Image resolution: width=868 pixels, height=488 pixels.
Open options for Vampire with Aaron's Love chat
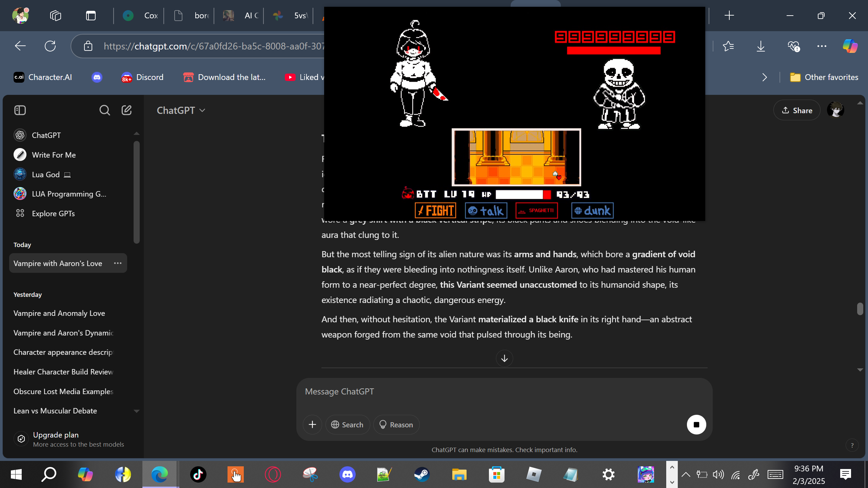(x=118, y=263)
